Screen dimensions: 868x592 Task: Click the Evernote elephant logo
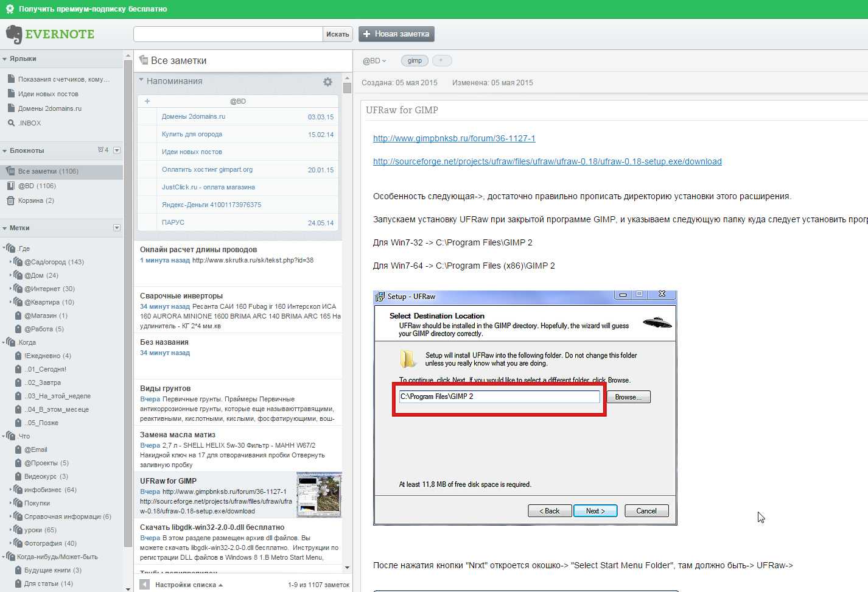click(14, 34)
